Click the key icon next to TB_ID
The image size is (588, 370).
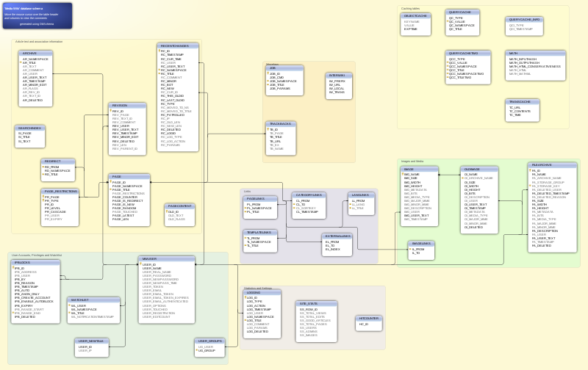pyautogui.click(x=268, y=130)
